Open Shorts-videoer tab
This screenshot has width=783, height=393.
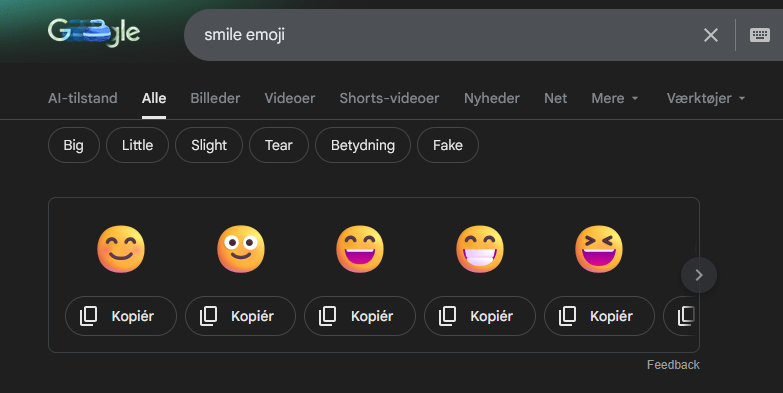389,98
